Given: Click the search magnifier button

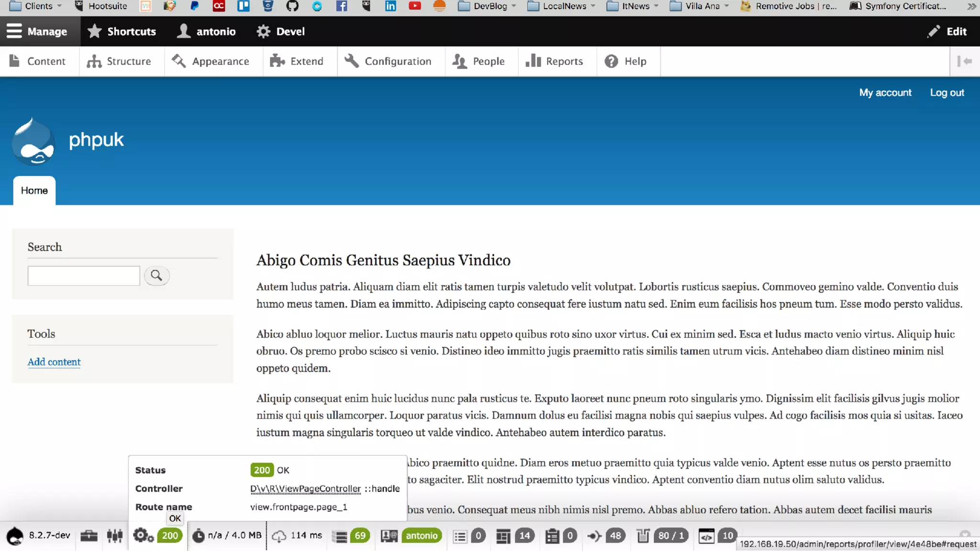Looking at the screenshot, I should tap(156, 275).
